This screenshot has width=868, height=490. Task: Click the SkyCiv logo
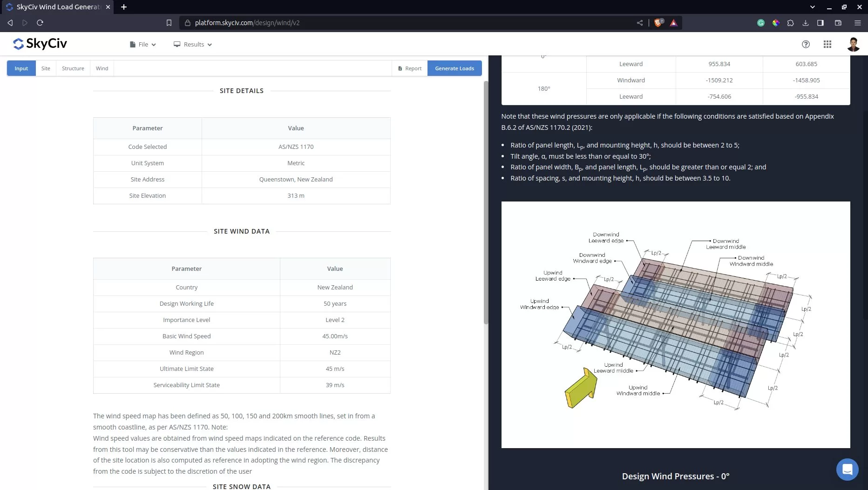(x=40, y=44)
